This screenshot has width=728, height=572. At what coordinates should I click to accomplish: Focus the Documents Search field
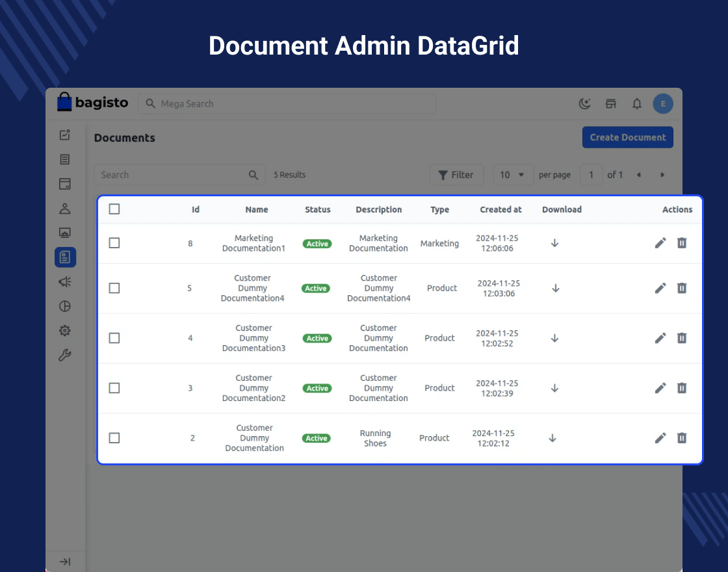(x=179, y=175)
